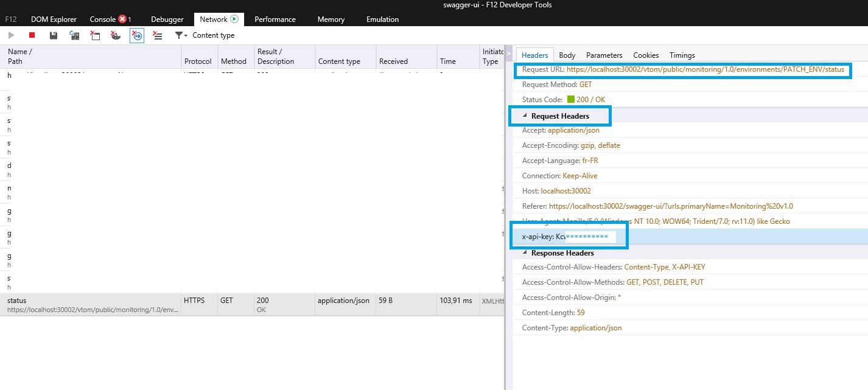Go to the Performance tab
This screenshot has width=868, height=390.
point(275,19)
